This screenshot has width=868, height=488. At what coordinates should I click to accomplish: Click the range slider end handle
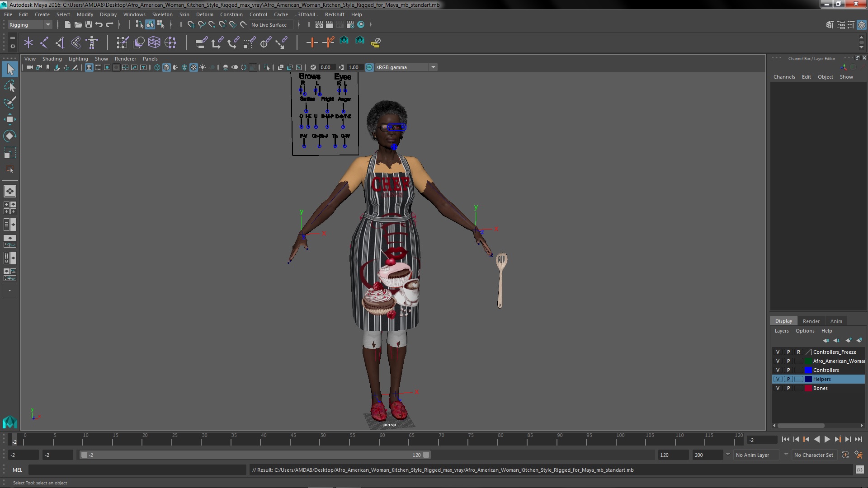tap(426, 455)
